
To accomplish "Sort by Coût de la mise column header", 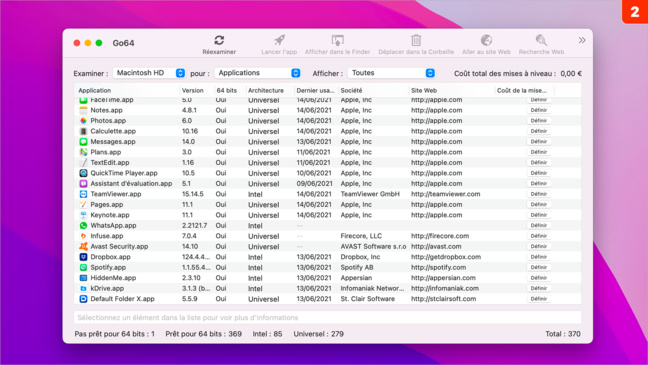I will 522,90.
